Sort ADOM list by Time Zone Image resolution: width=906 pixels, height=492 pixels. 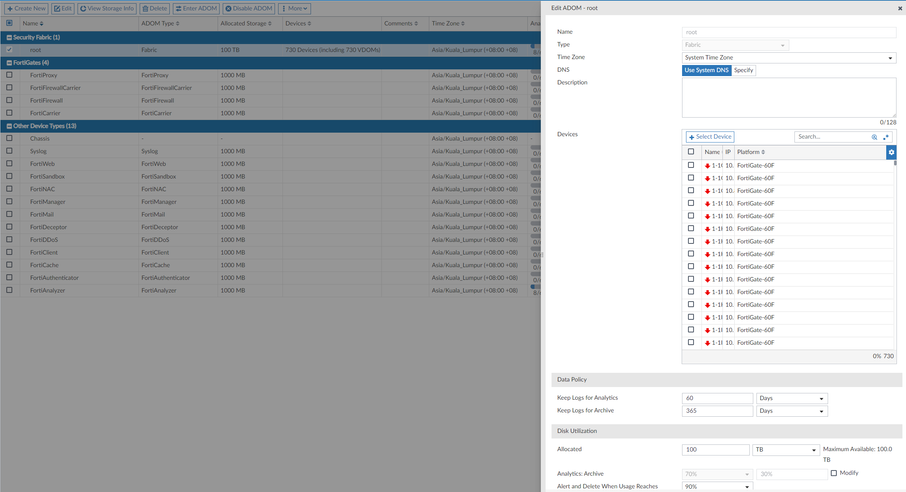point(448,24)
